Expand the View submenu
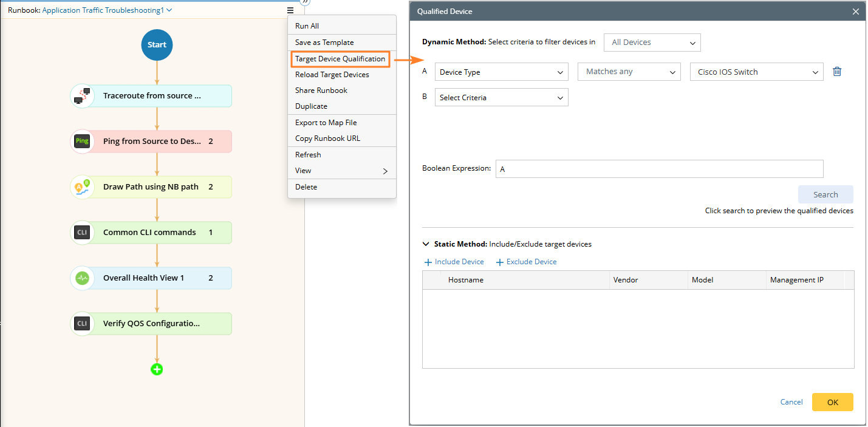Image resolution: width=868 pixels, height=427 pixels. [340, 171]
